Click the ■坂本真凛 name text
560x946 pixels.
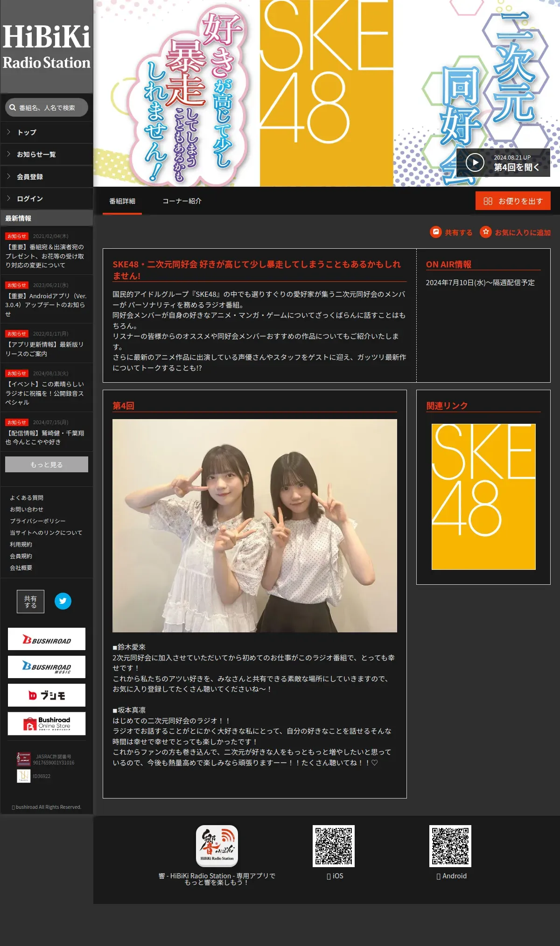click(129, 710)
